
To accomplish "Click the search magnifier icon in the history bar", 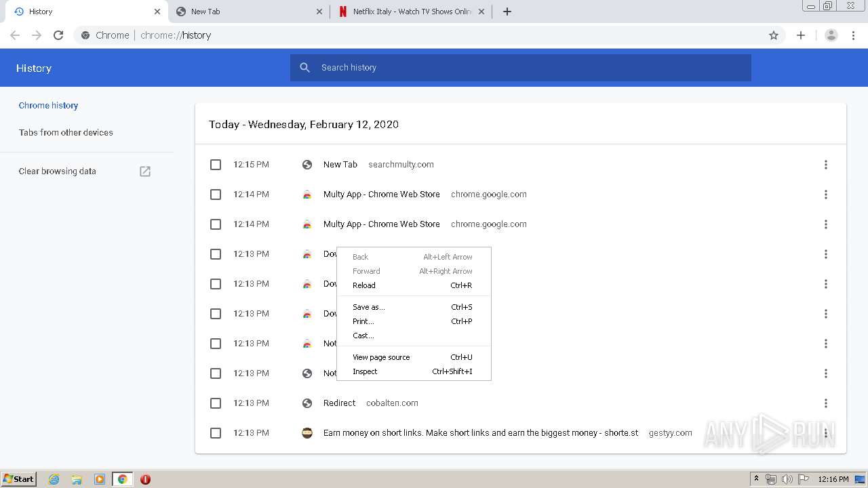I will tap(305, 68).
